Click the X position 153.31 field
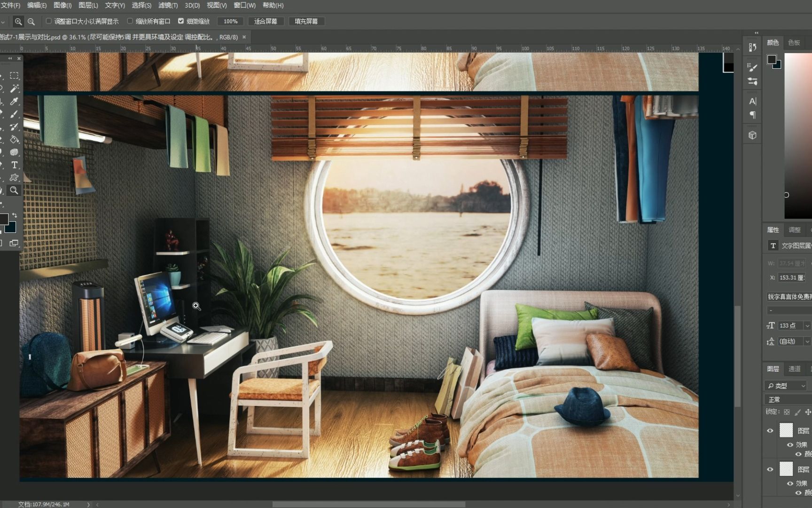 tap(792, 278)
